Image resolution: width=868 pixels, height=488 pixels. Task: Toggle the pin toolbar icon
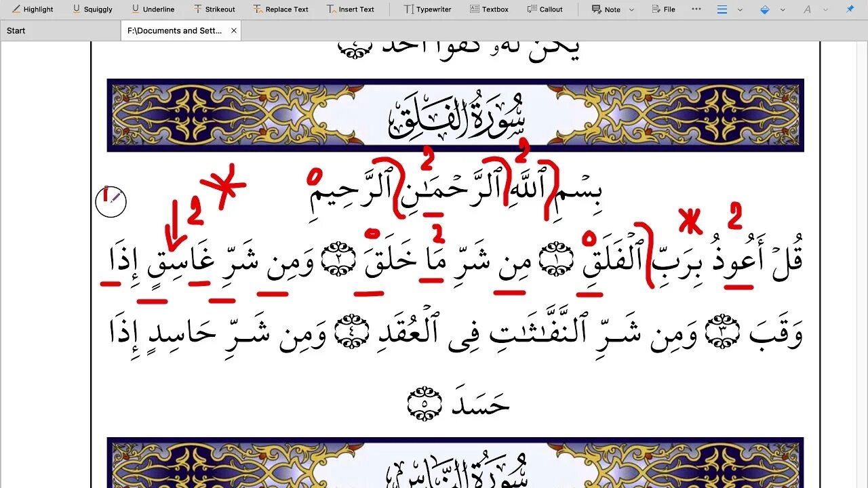click(850, 9)
